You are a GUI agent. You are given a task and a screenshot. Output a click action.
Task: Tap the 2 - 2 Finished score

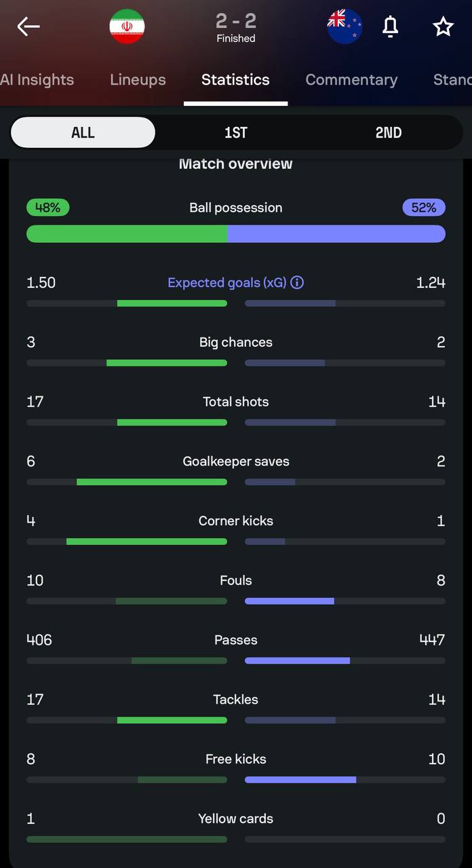coord(236,27)
